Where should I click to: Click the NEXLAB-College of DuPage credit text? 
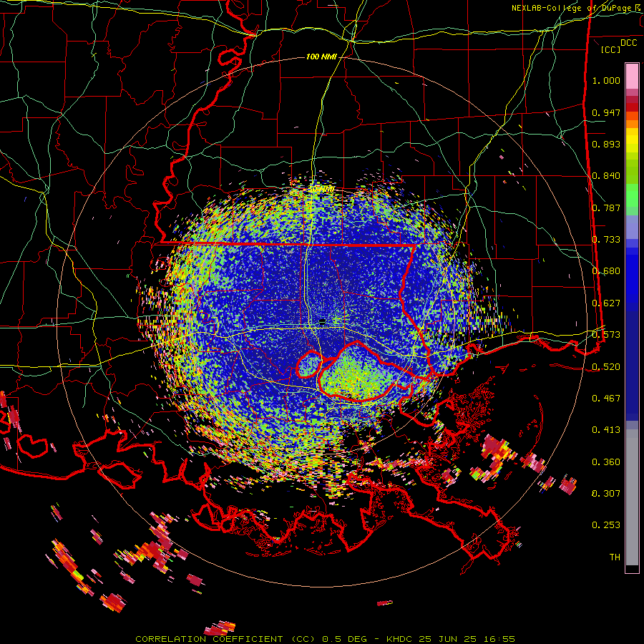point(577,8)
